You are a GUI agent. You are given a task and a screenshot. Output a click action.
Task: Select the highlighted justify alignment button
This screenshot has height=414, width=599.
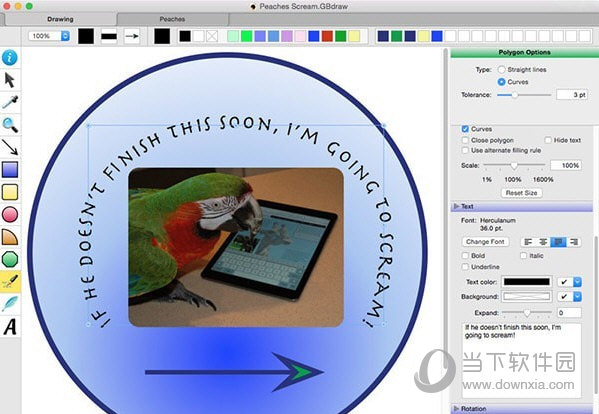[558, 242]
